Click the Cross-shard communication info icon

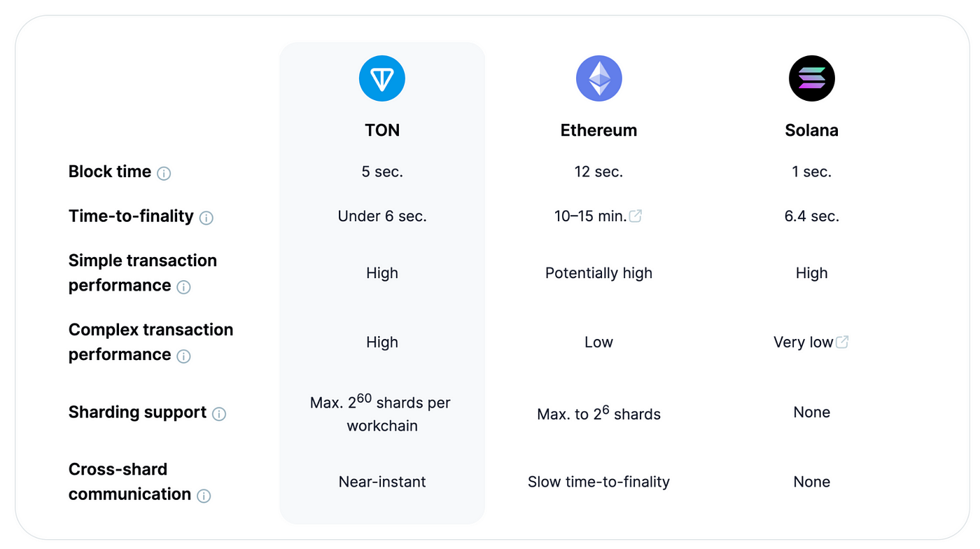[204, 496]
